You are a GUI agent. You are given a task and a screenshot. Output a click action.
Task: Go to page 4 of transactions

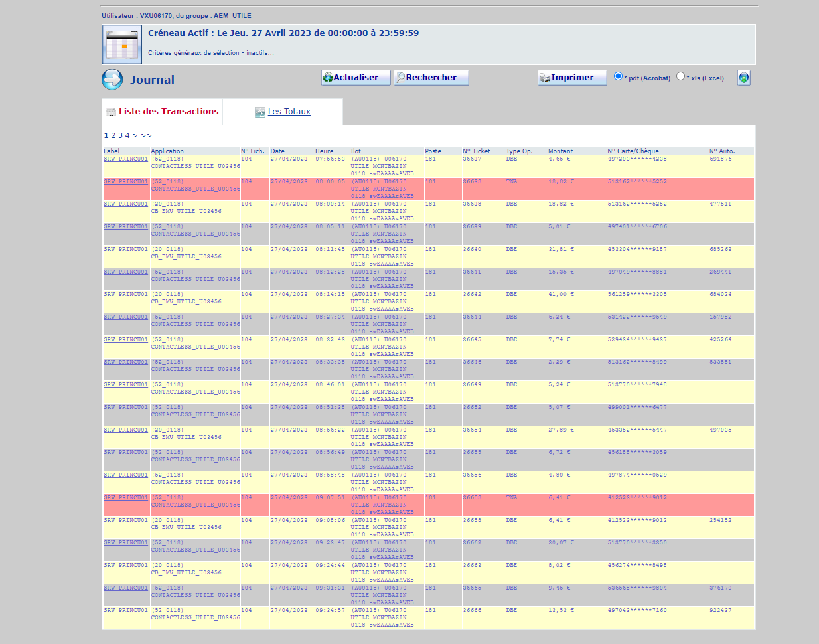click(127, 135)
